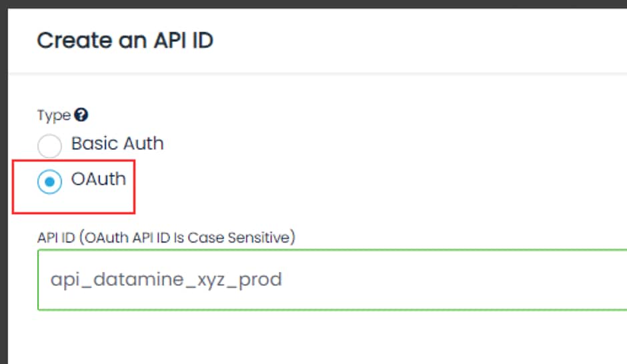Select the OAuth radio button
Image resolution: width=627 pixels, height=364 pixels.
(51, 182)
